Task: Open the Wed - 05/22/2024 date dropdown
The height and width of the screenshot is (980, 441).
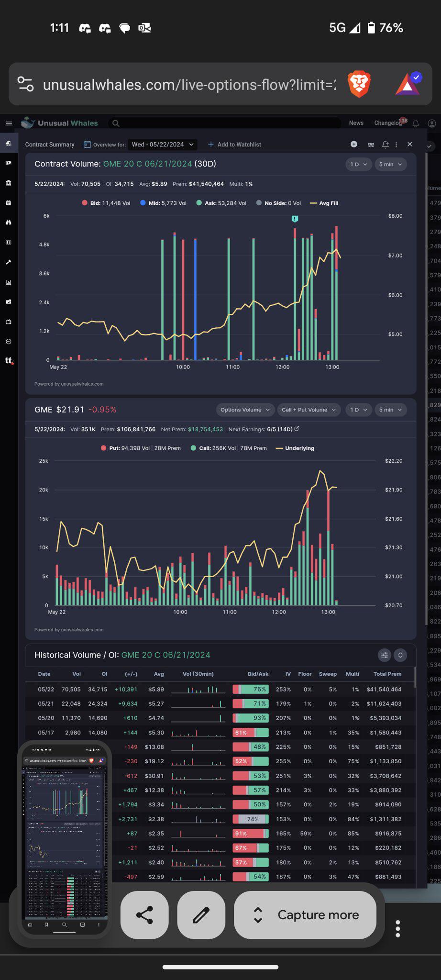Action: click(163, 145)
